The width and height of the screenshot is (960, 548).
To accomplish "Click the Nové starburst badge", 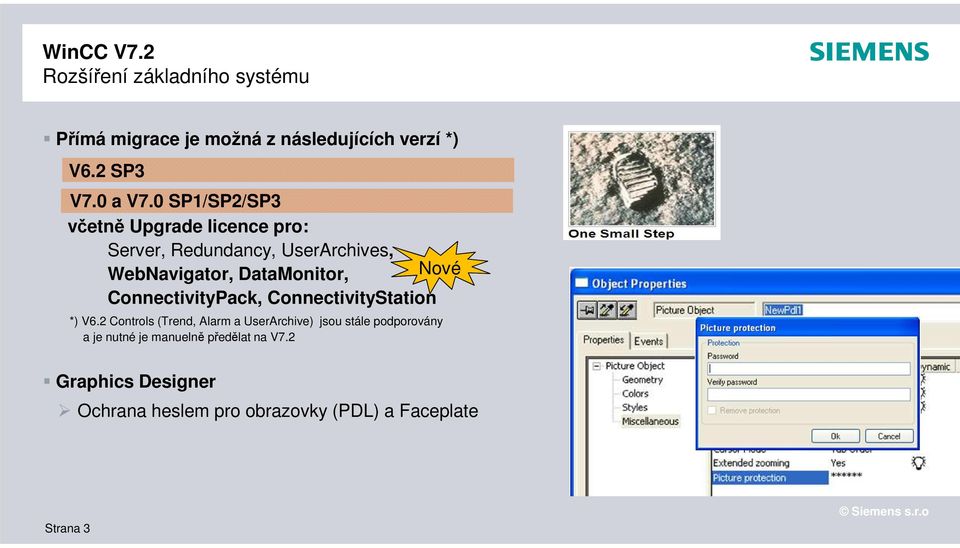I will [x=440, y=268].
